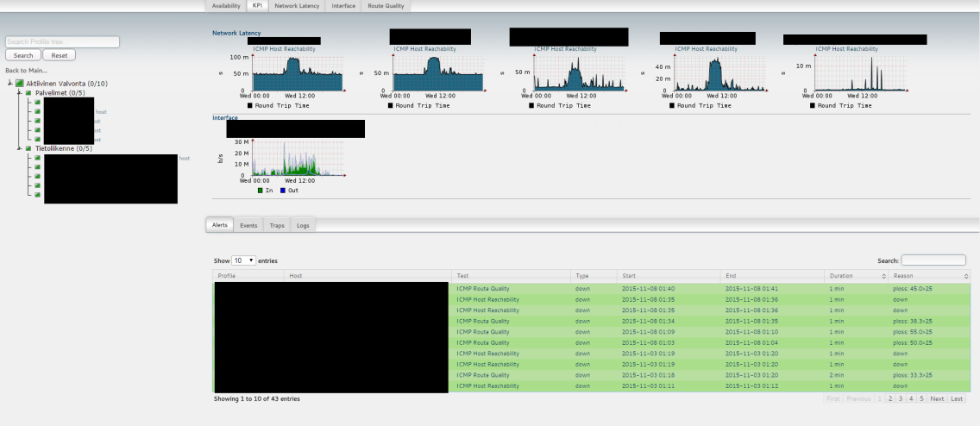Sort by the Type column header
This screenshot has width=980, height=426.
[x=594, y=275]
